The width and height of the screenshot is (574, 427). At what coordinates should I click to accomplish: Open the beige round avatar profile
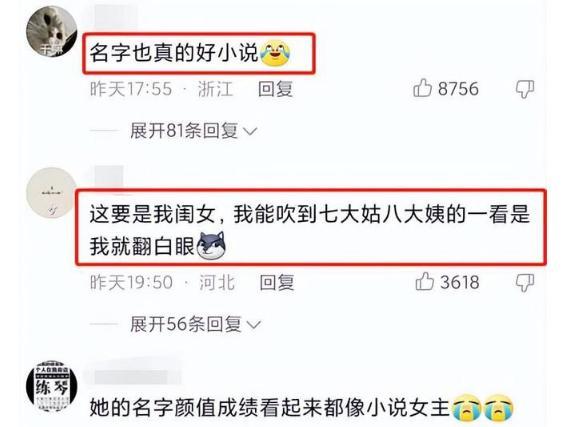click(52, 193)
